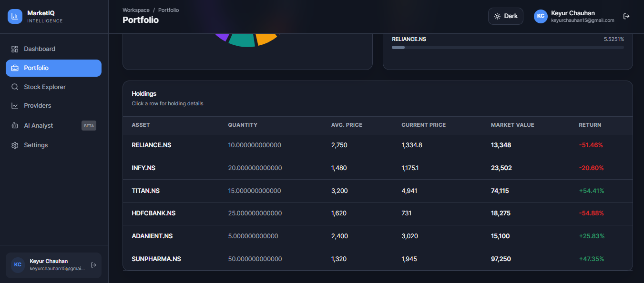Click the -51.46% return value

tap(591, 145)
